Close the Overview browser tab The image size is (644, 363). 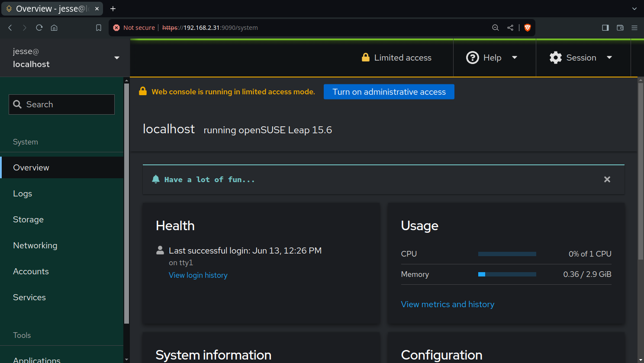pos(97,9)
